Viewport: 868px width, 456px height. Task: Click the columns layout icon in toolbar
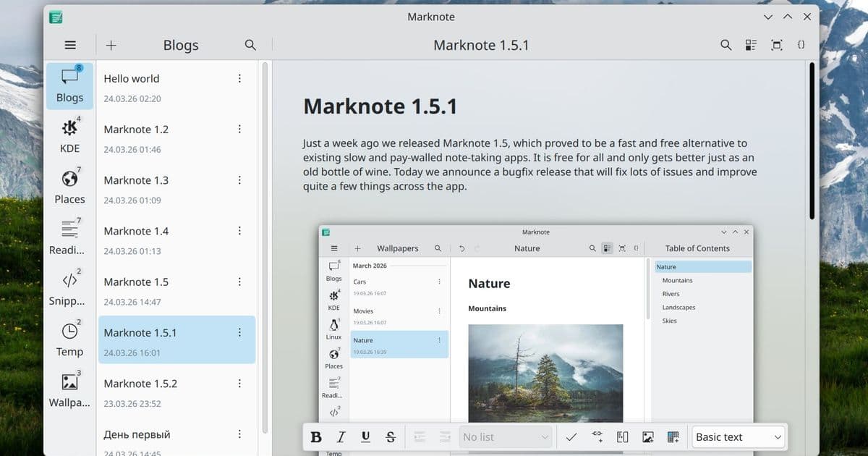tap(622, 437)
